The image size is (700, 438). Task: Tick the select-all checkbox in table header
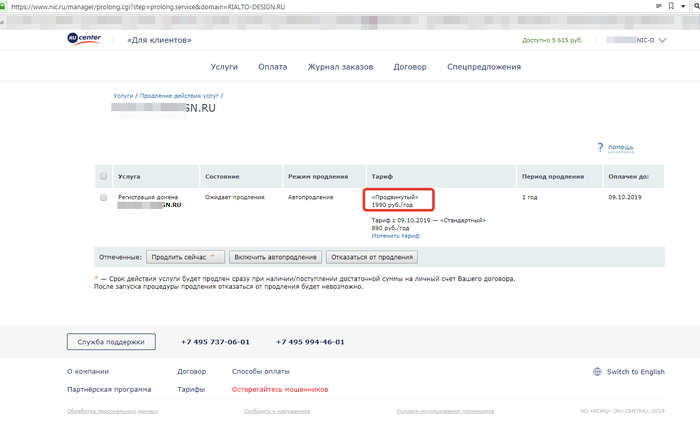(x=103, y=176)
